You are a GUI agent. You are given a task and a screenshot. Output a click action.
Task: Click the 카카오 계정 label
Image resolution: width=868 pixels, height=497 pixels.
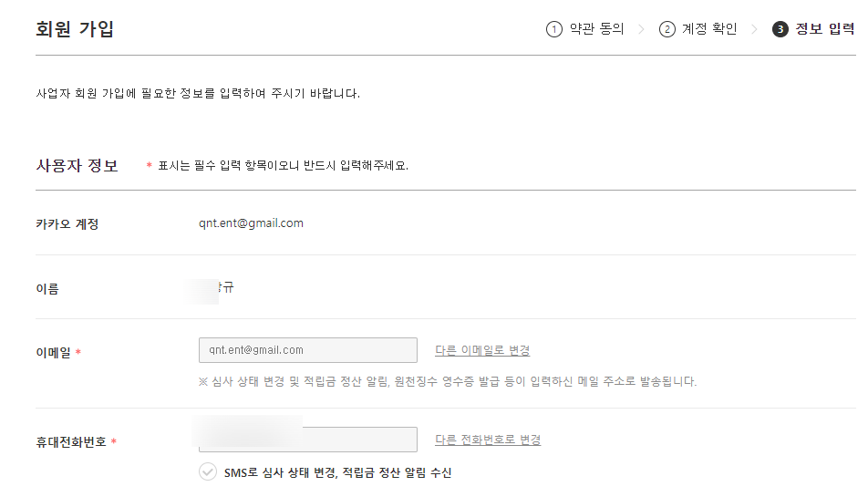(67, 224)
